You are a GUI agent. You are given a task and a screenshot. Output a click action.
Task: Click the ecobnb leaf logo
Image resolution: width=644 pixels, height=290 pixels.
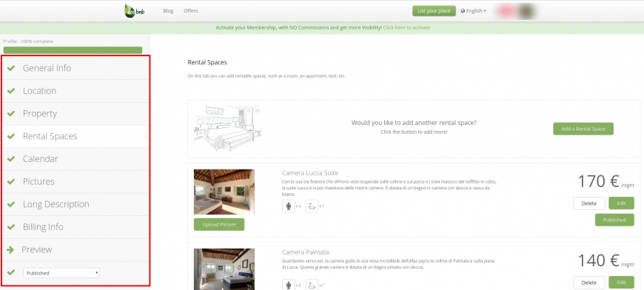point(134,10)
